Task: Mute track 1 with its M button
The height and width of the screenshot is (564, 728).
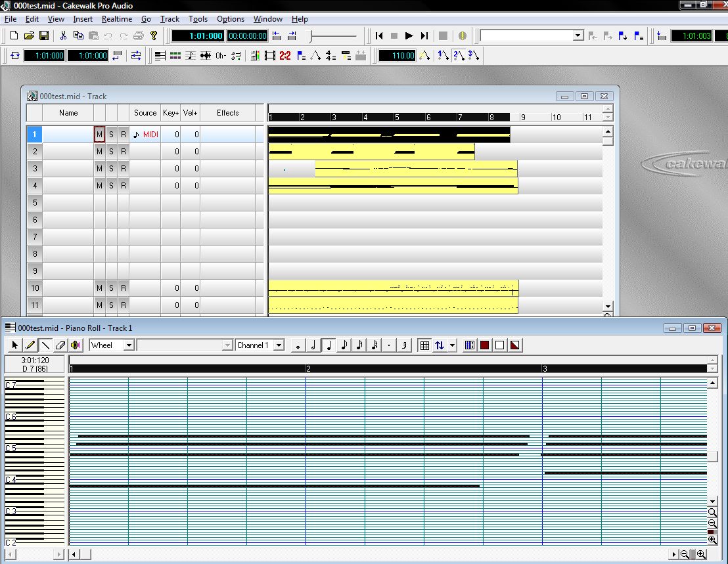Action: click(99, 135)
